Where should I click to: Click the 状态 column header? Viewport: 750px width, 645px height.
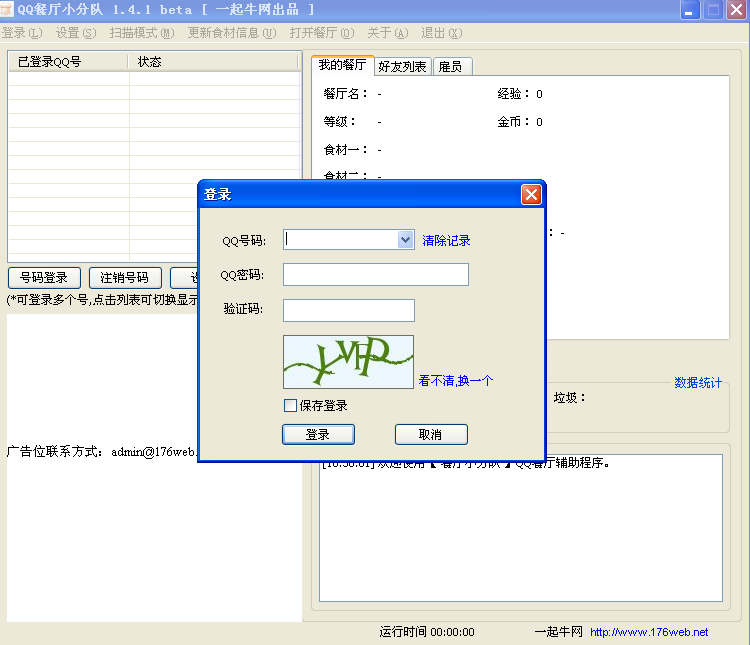pos(213,62)
